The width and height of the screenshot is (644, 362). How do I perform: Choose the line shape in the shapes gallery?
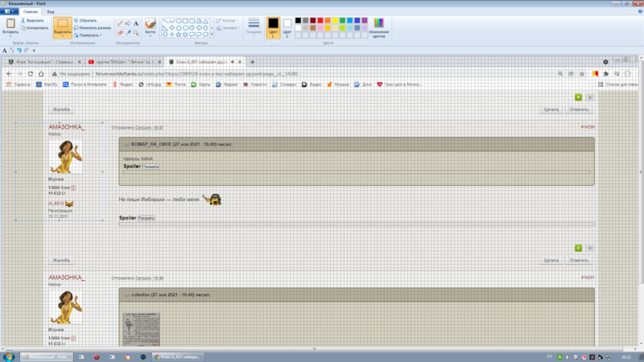pos(165,21)
